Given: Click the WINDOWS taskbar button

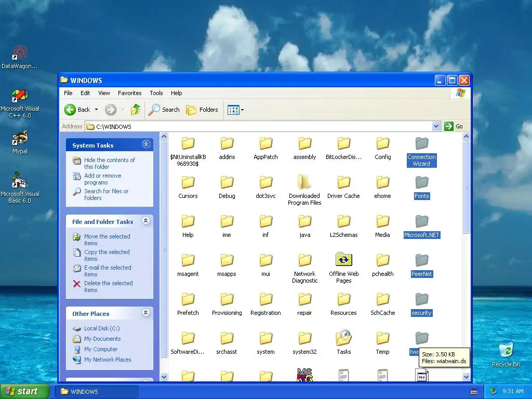Looking at the screenshot, I should 96,391.
